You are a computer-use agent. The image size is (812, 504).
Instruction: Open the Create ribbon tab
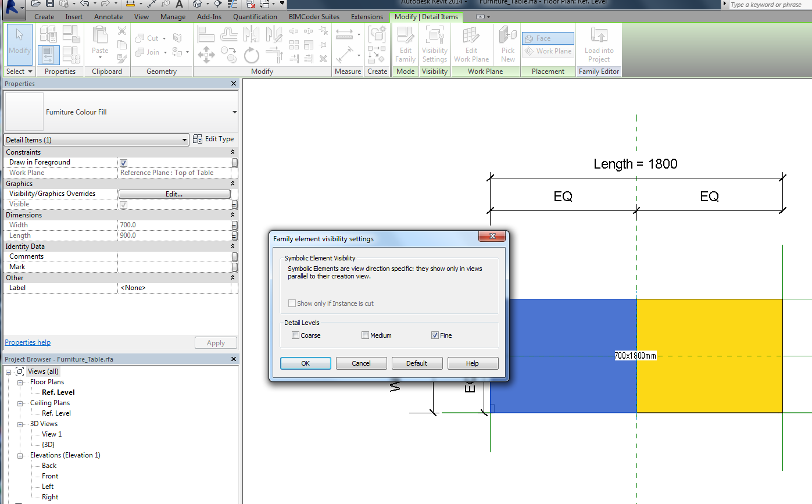44,17
